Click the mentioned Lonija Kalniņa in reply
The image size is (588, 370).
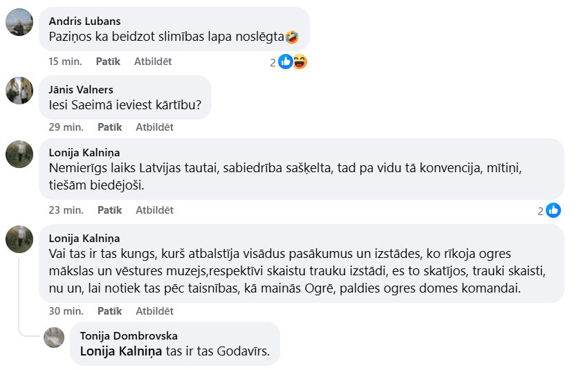tap(121, 351)
